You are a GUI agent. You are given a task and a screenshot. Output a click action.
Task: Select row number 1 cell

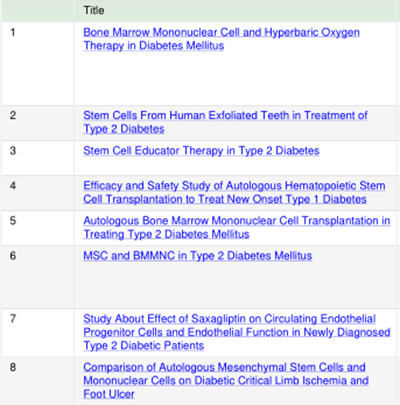[x=37, y=63]
